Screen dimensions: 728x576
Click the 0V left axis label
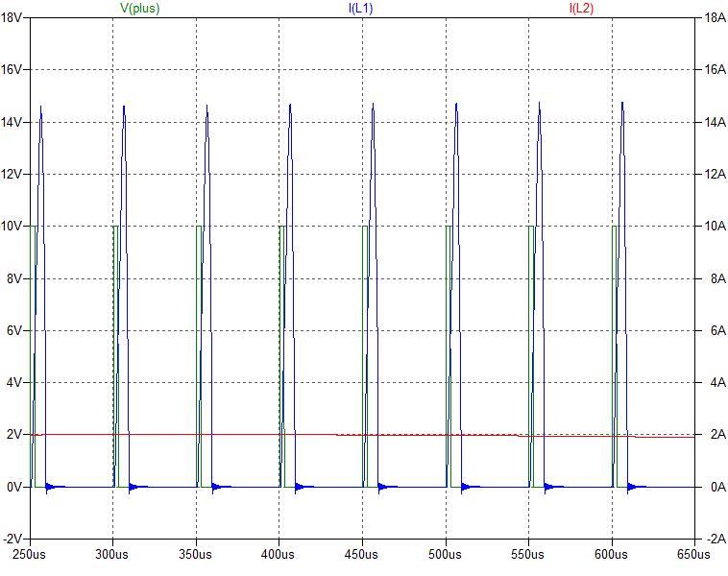tap(14, 487)
